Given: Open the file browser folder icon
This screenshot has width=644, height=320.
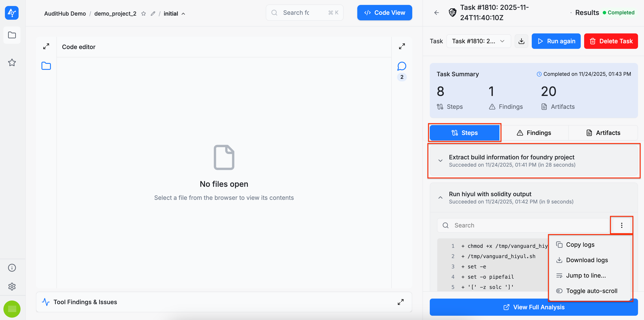Looking at the screenshot, I should tap(46, 66).
